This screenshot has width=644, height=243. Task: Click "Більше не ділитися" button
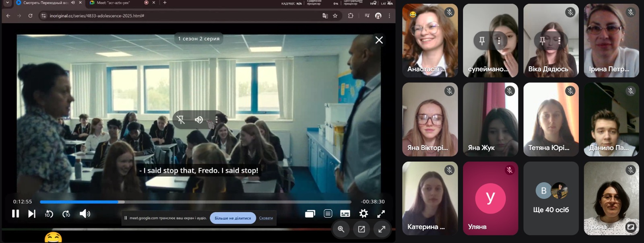tap(233, 218)
